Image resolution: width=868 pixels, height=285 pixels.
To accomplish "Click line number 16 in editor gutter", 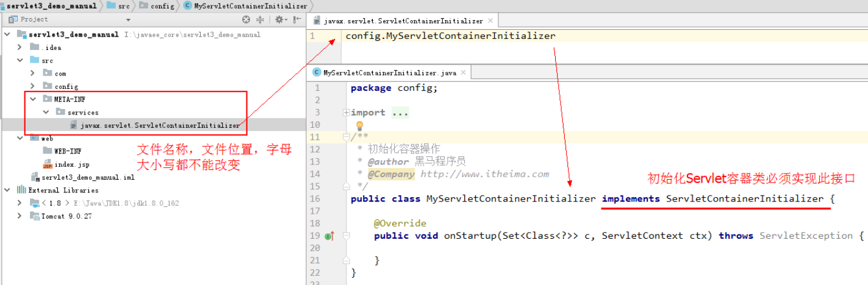I will coord(315,199).
